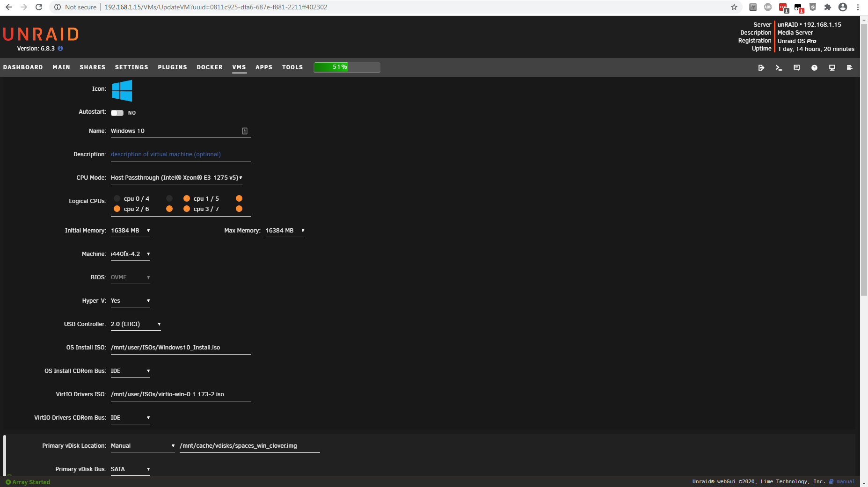The width and height of the screenshot is (868, 487).
Task: Open the CPU Mode dropdown
Action: [176, 178]
